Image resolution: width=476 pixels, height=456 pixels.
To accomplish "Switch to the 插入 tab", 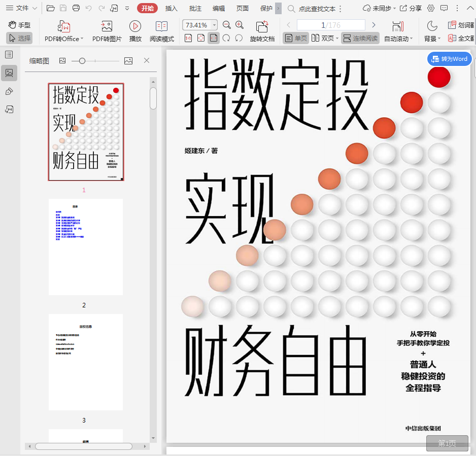I will 171,8.
